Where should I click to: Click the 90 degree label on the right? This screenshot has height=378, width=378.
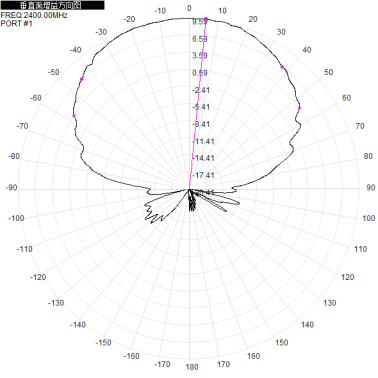pos(371,187)
